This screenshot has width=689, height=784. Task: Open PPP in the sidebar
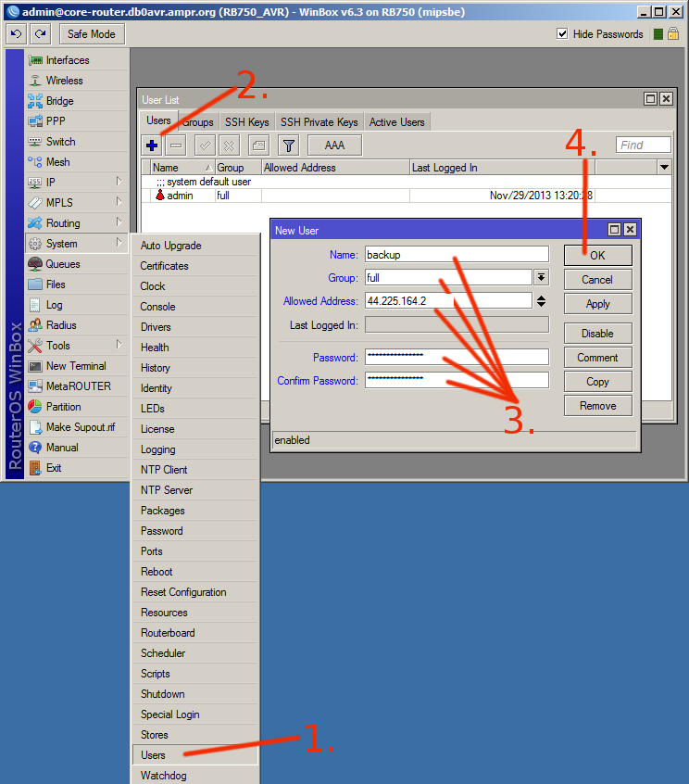[x=77, y=121]
